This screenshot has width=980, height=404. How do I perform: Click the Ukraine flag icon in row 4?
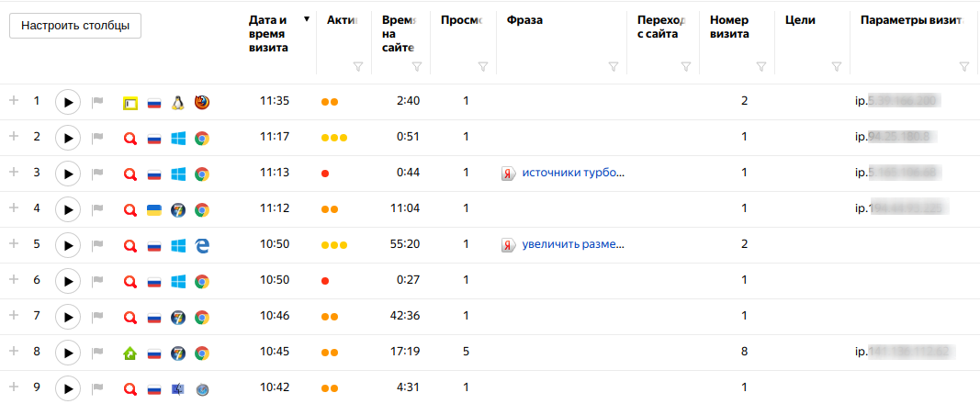point(154,209)
